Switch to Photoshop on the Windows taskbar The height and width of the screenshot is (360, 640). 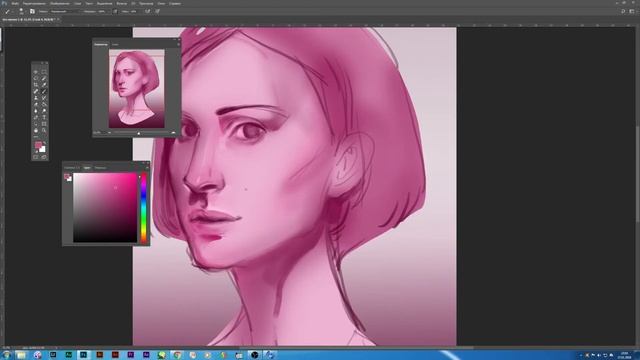[x=84, y=355]
